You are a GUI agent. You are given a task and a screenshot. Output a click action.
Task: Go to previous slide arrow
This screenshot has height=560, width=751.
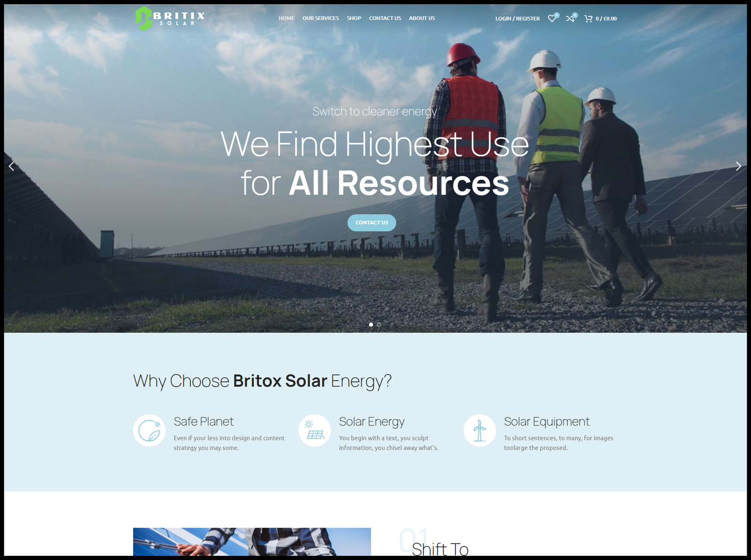[x=12, y=166]
